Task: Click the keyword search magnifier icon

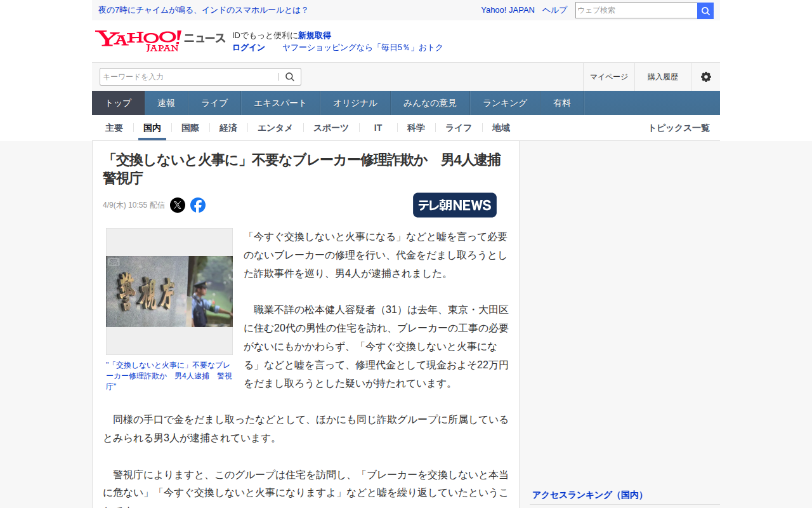Action: coord(290,77)
